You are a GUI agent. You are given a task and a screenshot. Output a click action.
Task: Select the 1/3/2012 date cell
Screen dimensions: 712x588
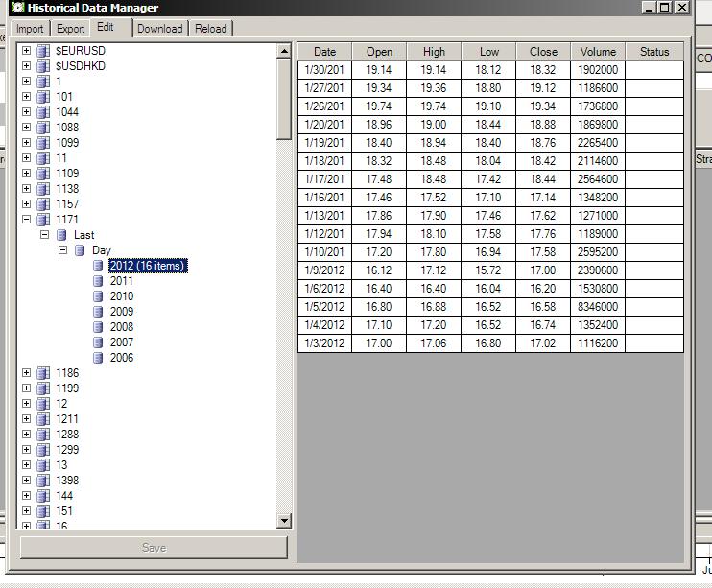point(324,343)
